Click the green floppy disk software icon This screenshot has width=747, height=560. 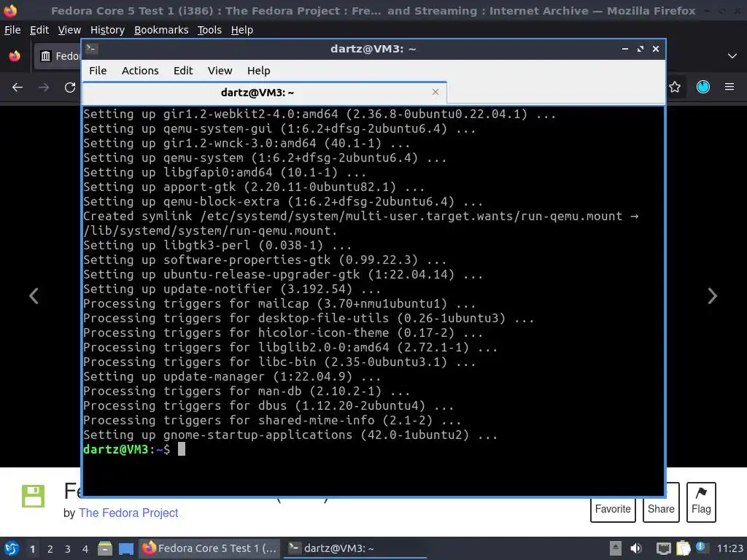(33, 496)
